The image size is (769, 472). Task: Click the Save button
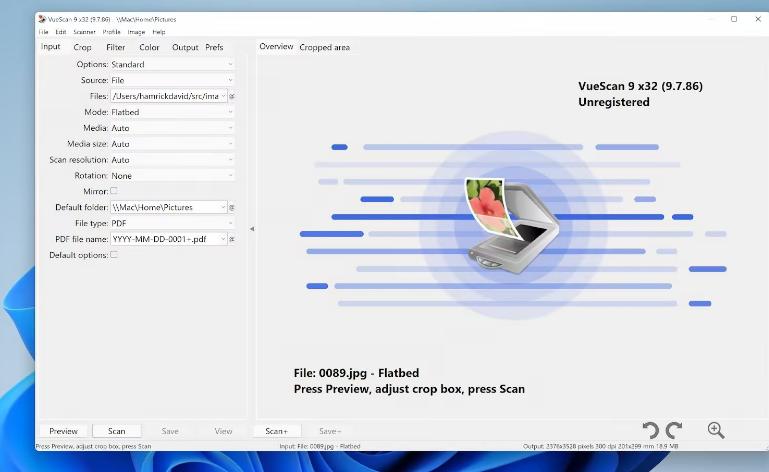(x=170, y=431)
